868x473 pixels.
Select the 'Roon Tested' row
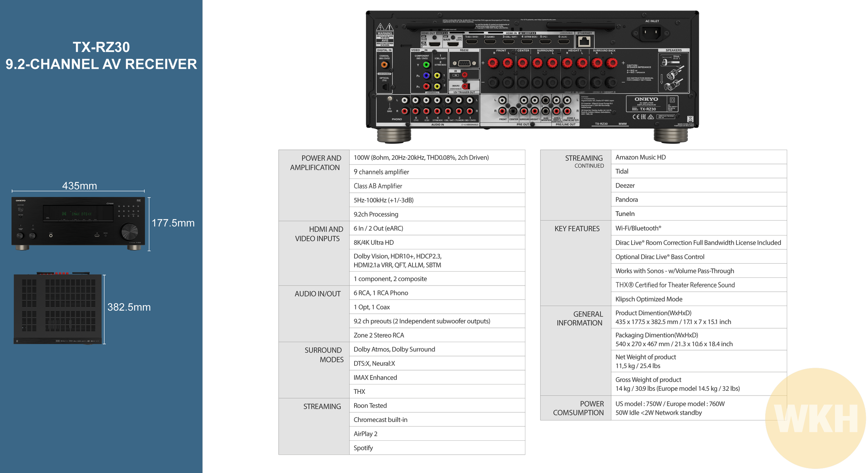pyautogui.click(x=437, y=405)
